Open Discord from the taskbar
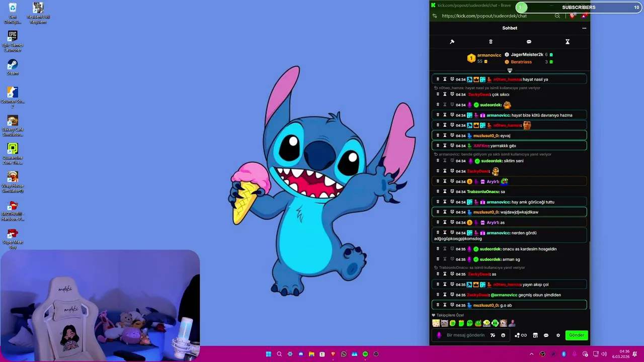 point(301,354)
